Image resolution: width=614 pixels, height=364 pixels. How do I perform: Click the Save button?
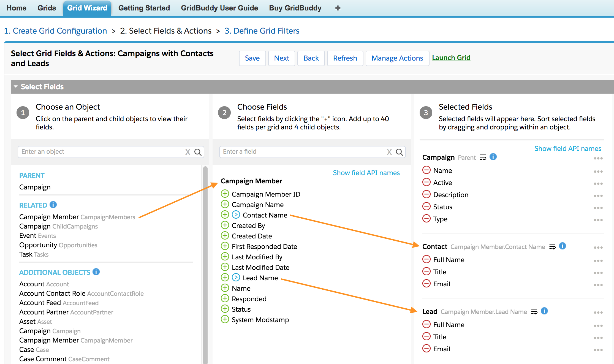click(x=252, y=58)
